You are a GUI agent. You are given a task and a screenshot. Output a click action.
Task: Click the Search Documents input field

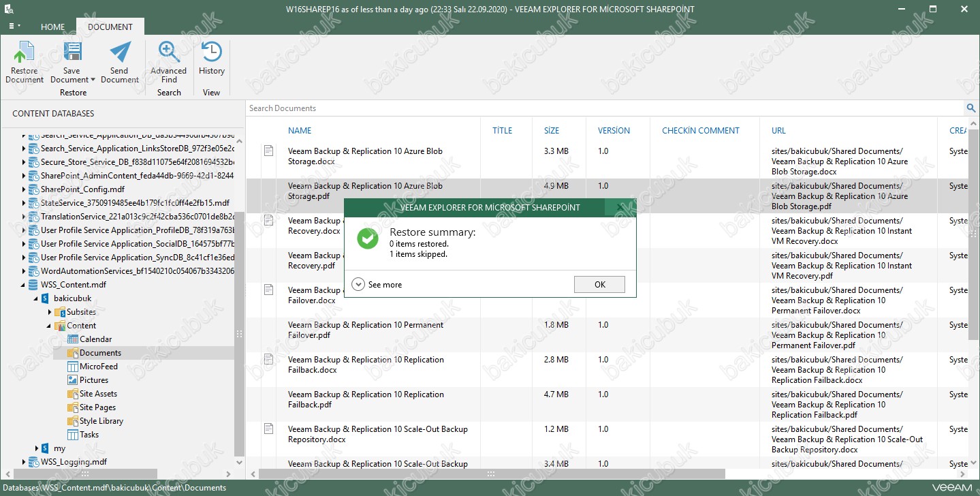(605, 108)
